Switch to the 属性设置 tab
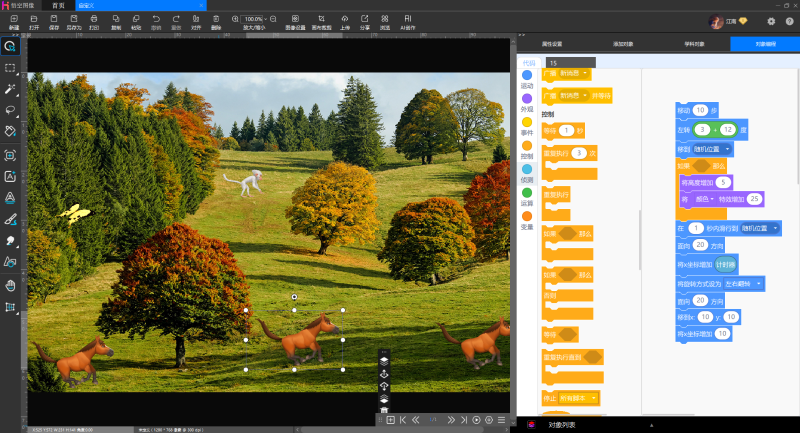 [551, 44]
